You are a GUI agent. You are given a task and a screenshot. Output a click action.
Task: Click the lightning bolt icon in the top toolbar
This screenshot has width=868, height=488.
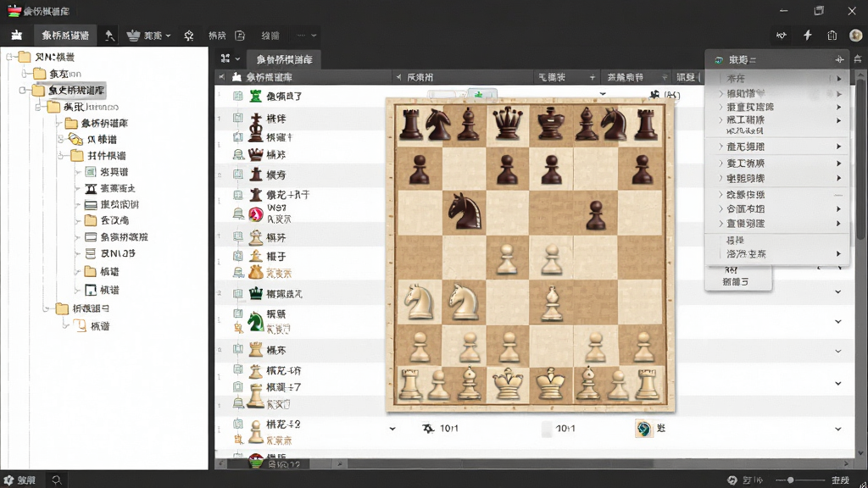[808, 36]
